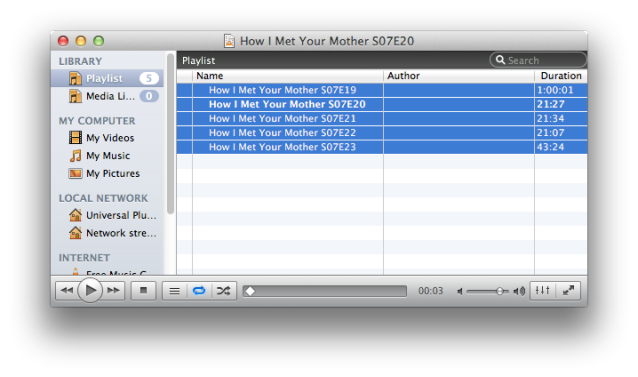The image size is (638, 377).
Task: Click the LOCAL NETWORK section header
Action: 103,198
